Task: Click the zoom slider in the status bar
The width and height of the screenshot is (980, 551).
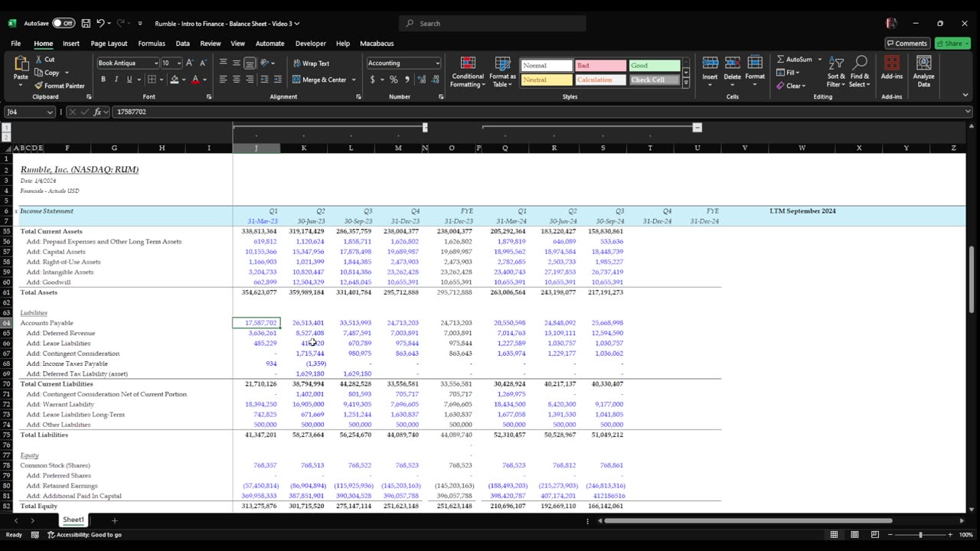Action: 920,535
